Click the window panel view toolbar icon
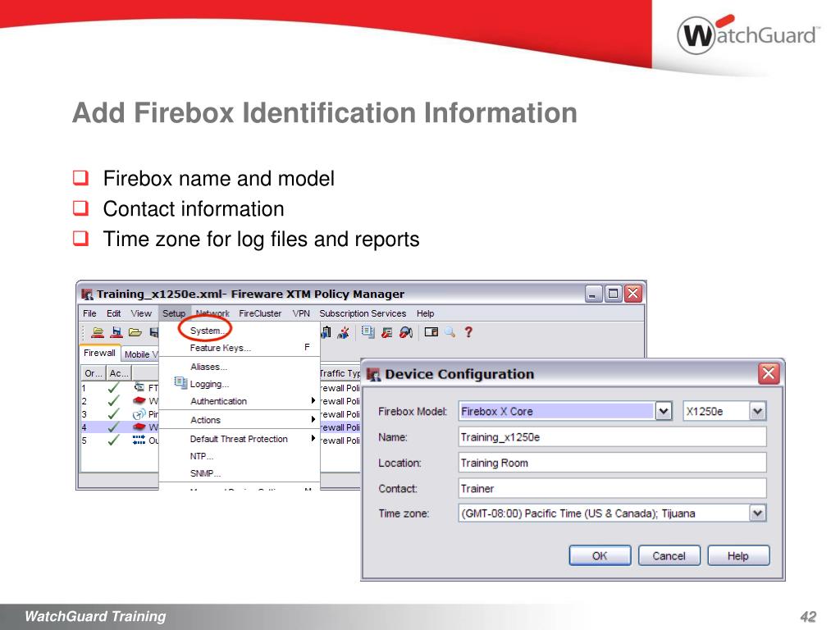 431,332
